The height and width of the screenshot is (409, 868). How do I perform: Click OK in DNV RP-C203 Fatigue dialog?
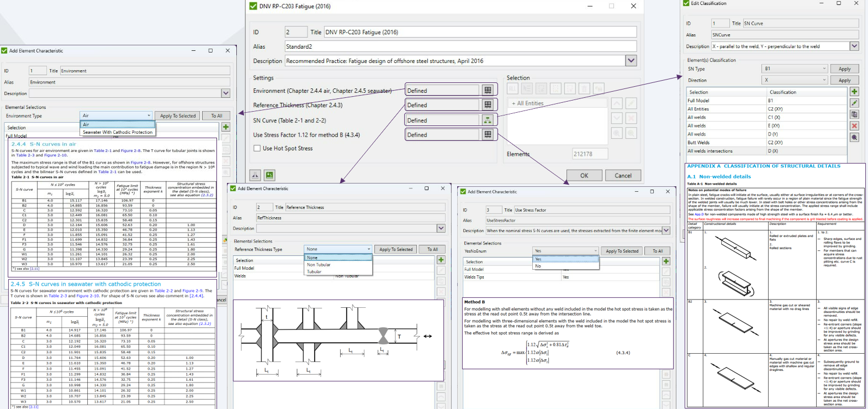pos(584,175)
